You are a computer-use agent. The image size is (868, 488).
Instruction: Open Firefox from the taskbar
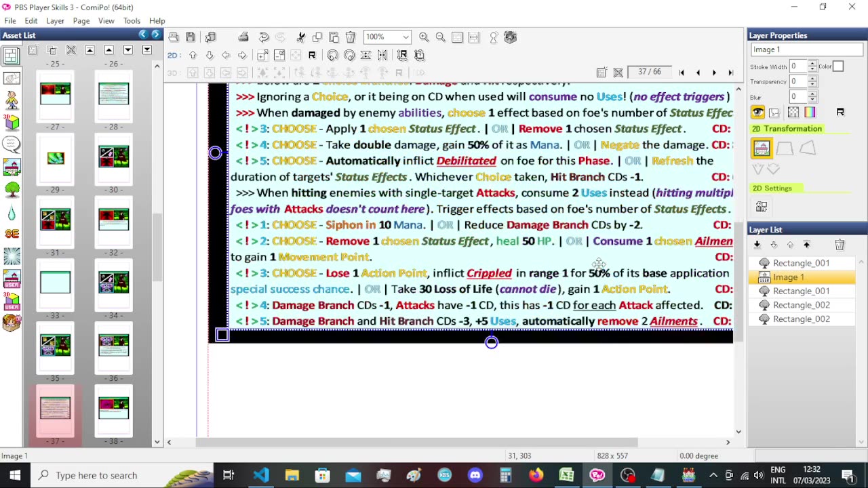536,475
